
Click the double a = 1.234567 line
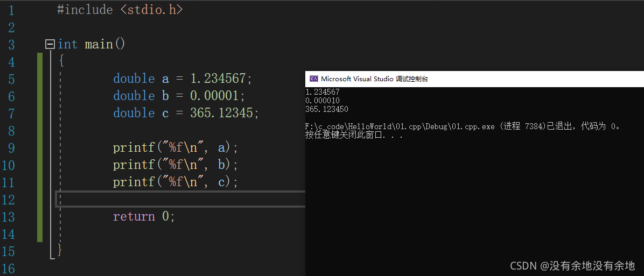[x=183, y=79]
